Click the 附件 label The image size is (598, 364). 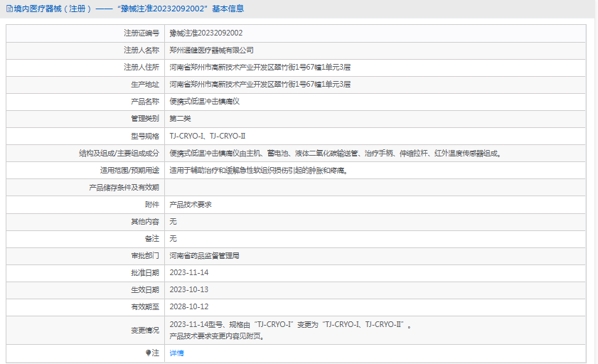pyautogui.click(x=152, y=205)
